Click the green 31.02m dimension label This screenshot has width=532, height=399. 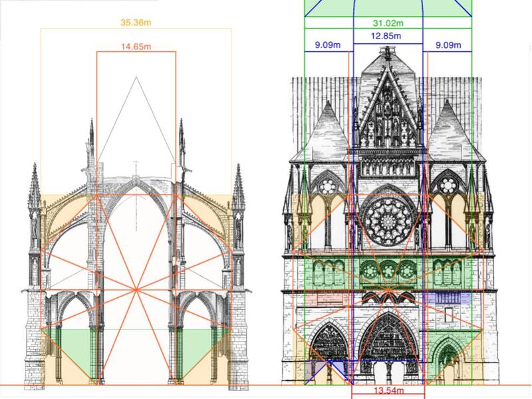tap(388, 23)
